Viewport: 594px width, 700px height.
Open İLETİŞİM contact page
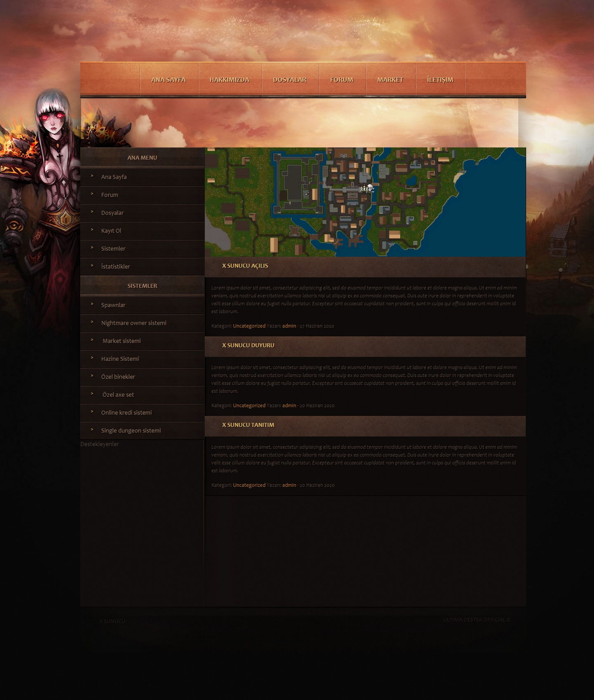[x=440, y=80]
